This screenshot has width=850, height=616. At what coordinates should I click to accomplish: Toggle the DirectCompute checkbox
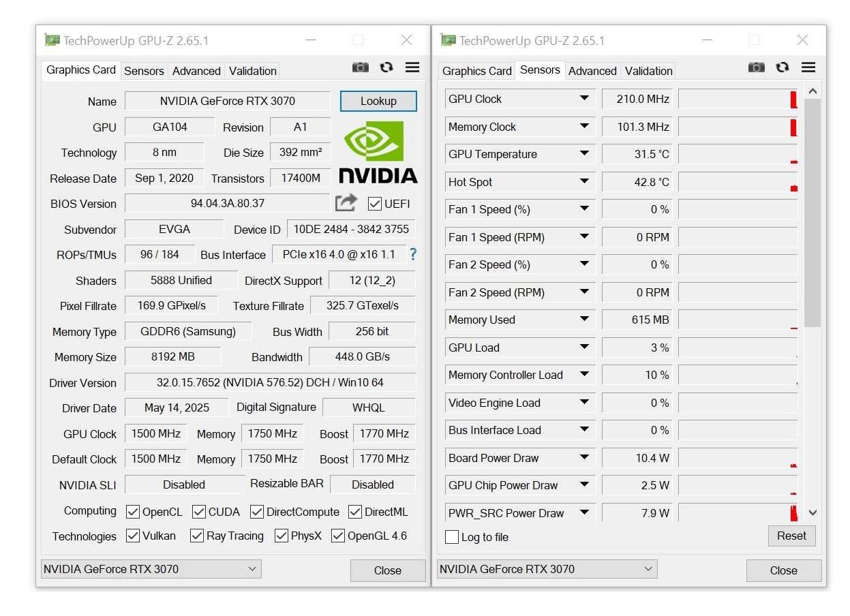(257, 512)
